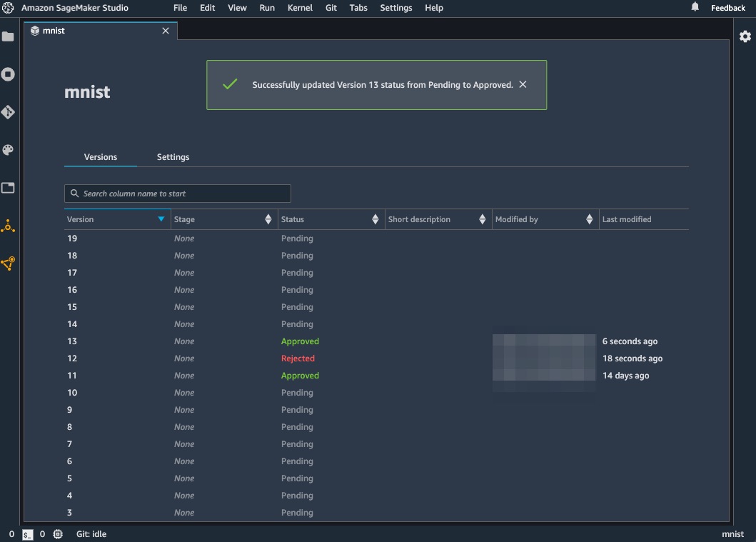Select version 19 row
This screenshot has height=542, width=756.
point(376,239)
